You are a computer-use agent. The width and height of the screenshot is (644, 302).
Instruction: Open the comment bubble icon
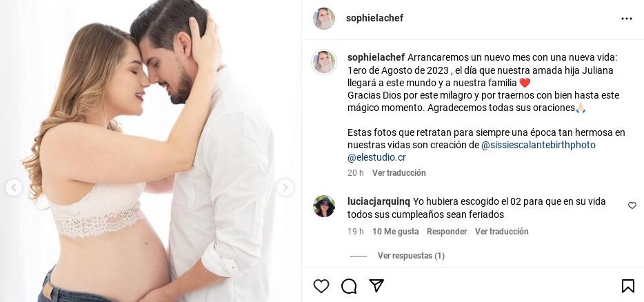[349, 286]
